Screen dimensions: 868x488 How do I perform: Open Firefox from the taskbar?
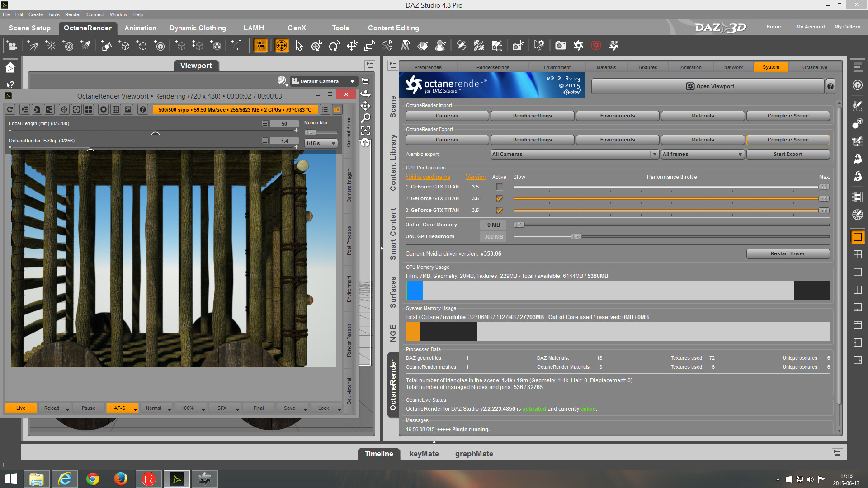point(120,479)
